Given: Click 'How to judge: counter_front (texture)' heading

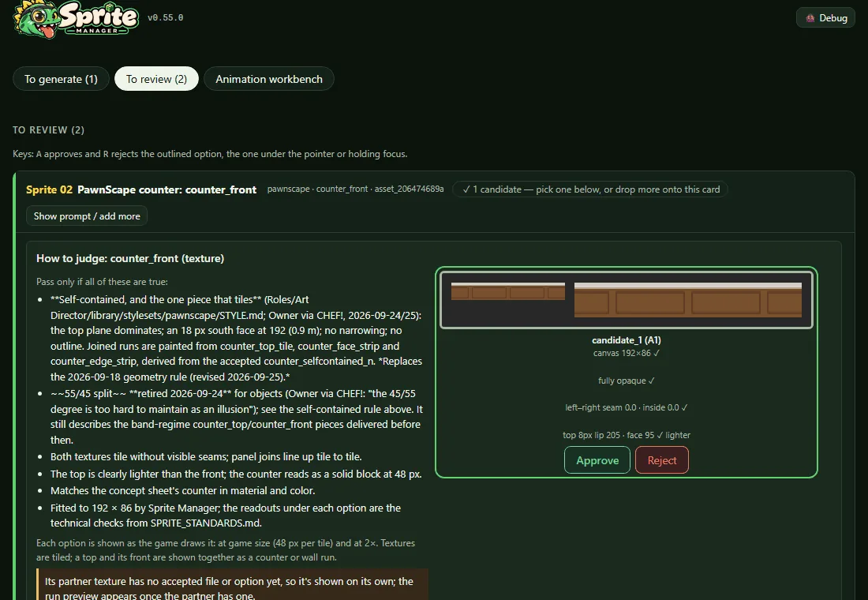Looking at the screenshot, I should (x=130, y=258).
